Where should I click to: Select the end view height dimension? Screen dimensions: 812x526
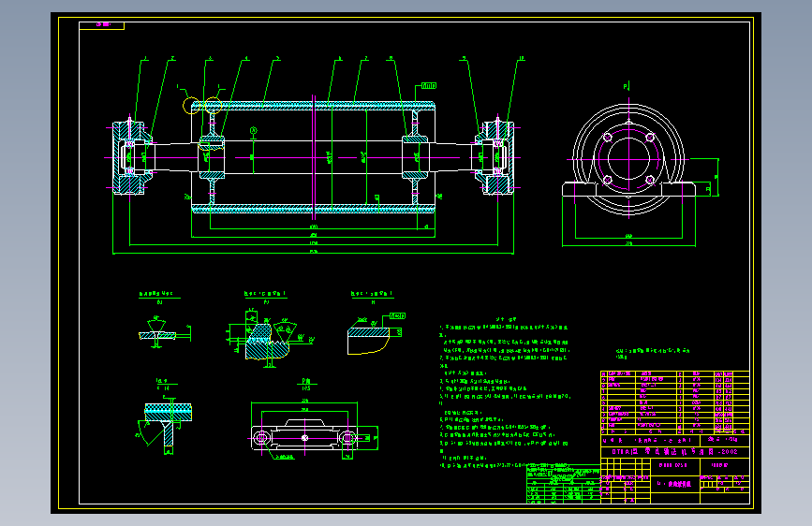pos(716,178)
